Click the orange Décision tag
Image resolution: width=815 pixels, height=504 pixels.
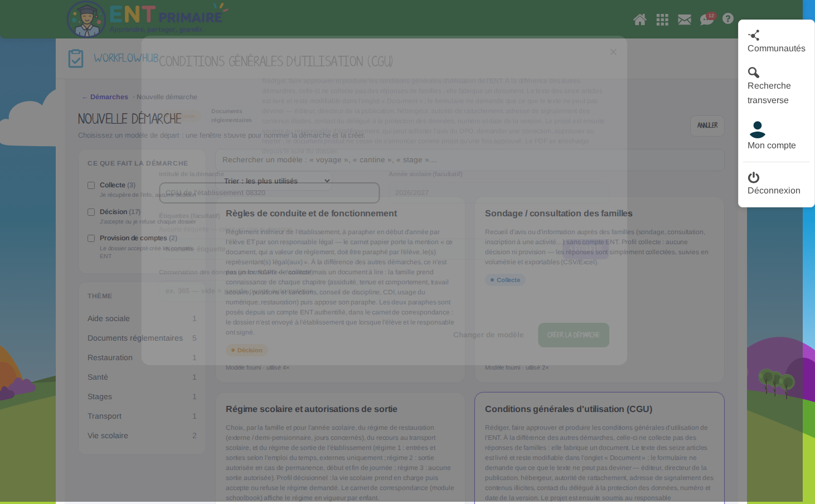246,350
